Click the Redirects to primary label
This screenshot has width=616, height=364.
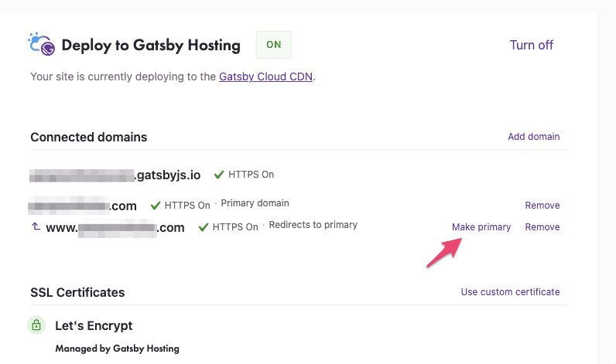pyautogui.click(x=313, y=225)
